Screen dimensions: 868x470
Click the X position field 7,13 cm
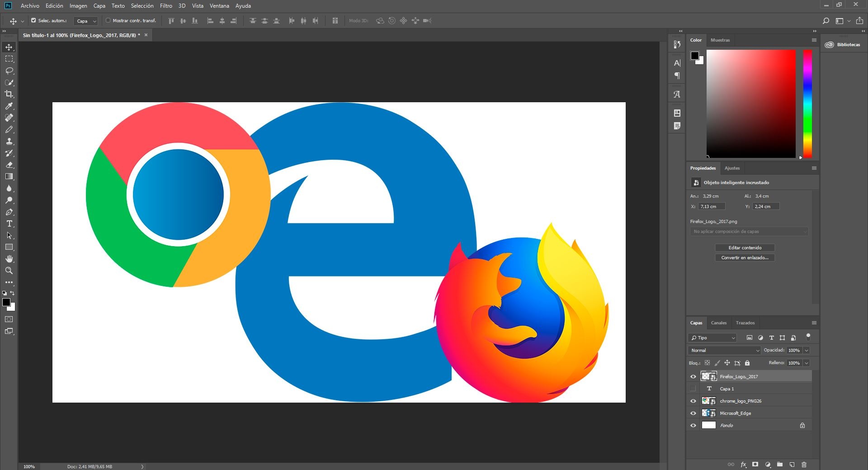pos(712,206)
